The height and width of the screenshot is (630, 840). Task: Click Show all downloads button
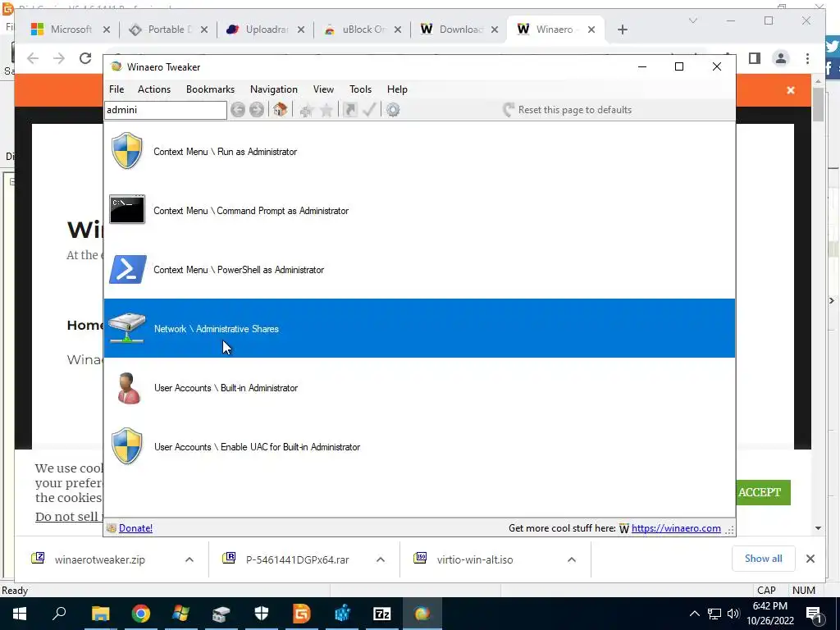(x=764, y=559)
